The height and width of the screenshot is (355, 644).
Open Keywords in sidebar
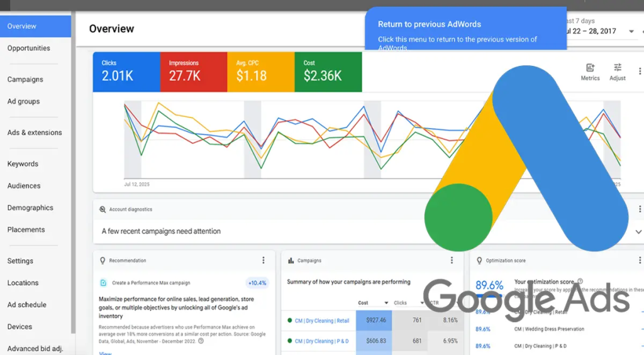(x=23, y=164)
